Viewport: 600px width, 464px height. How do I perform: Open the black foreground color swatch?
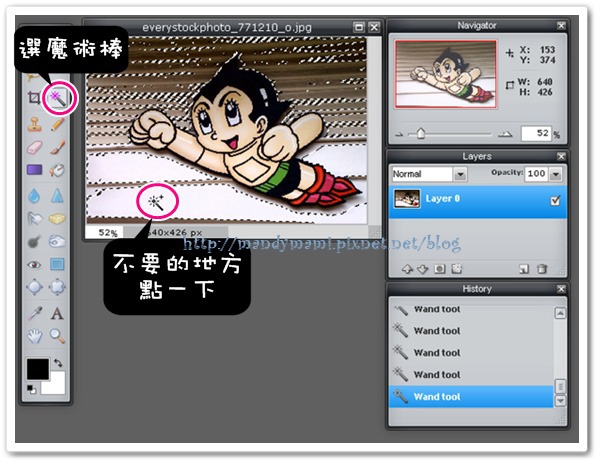click(38, 369)
